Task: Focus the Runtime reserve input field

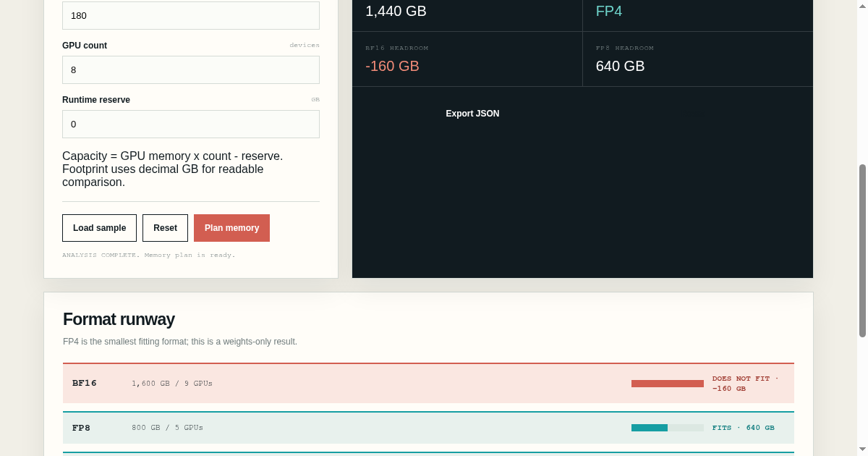Action: tap(191, 124)
